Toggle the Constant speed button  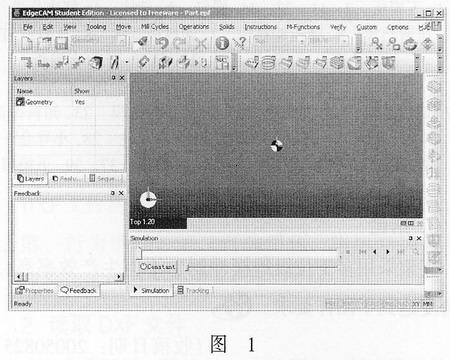click(157, 267)
